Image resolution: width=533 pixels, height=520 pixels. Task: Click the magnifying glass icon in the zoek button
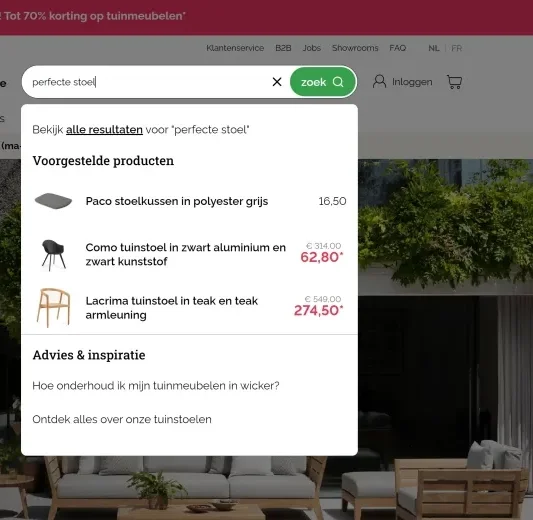click(338, 82)
